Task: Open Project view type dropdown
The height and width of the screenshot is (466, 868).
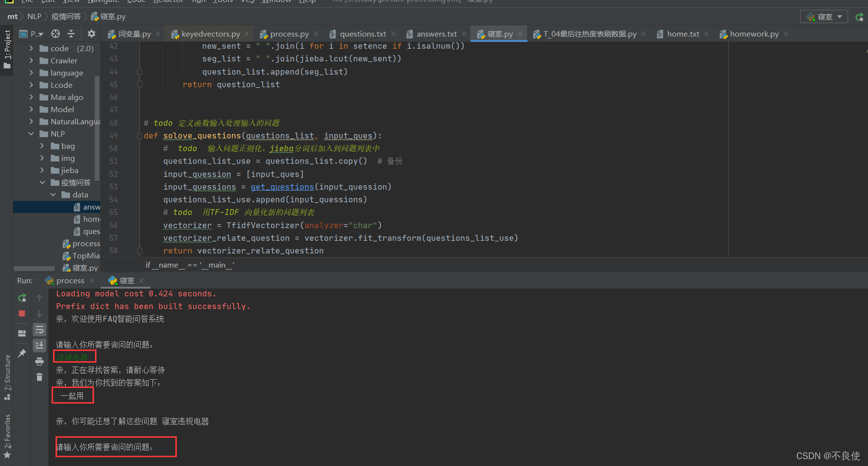Action: pos(32,34)
